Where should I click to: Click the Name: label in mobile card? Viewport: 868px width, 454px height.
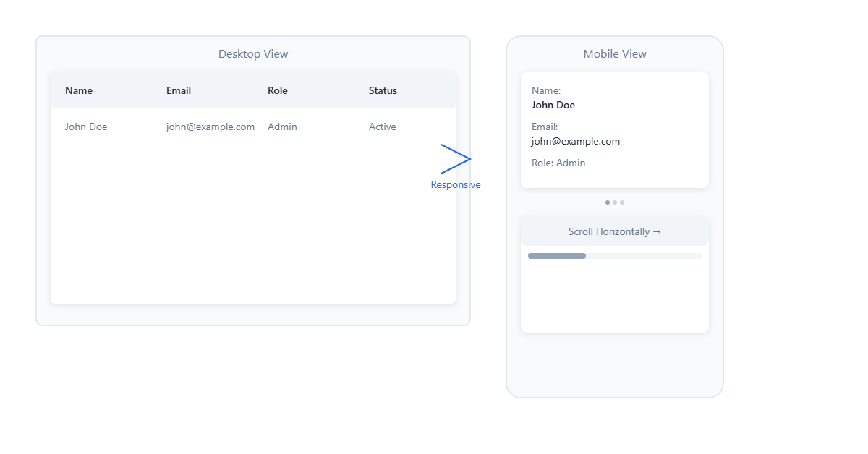546,90
